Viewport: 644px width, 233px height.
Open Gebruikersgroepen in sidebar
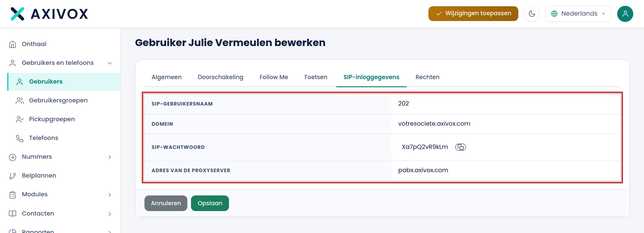click(x=58, y=100)
